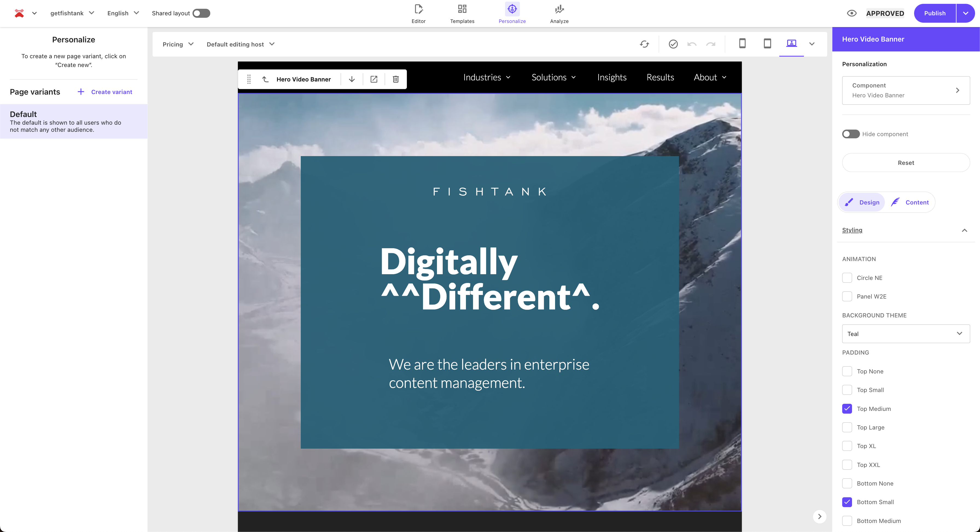Collapse the Styling section

click(964, 230)
